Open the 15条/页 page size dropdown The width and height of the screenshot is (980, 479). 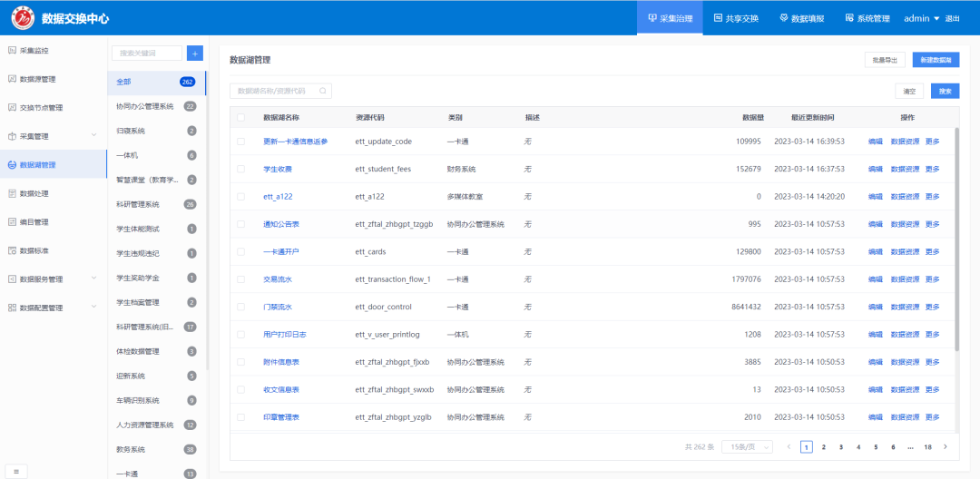click(748, 446)
